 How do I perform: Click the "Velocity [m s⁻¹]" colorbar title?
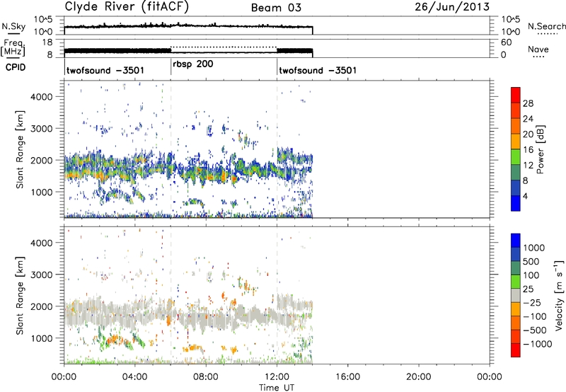(560, 295)
